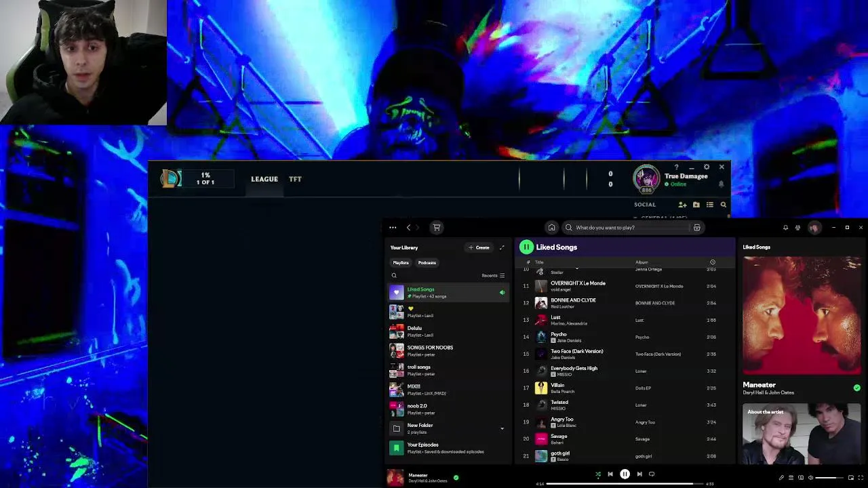The width and height of the screenshot is (868, 488).
Task: Toggle Maneater saved check in Now Playing panel
Action: (x=856, y=388)
